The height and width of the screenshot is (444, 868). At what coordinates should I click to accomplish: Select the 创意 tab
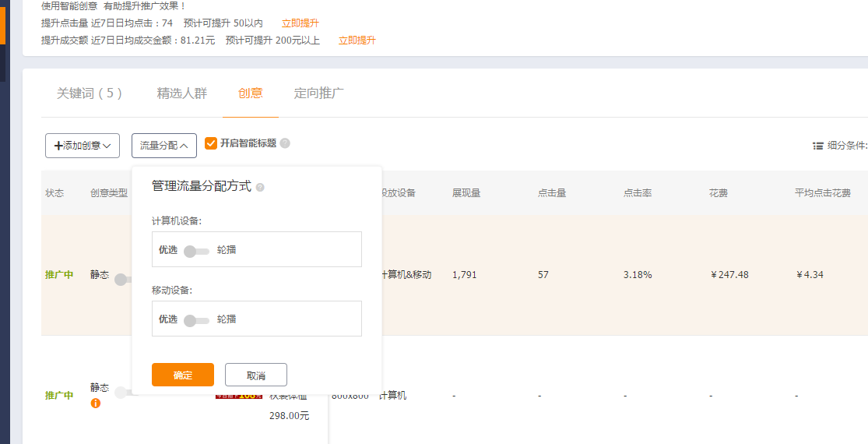(251, 93)
